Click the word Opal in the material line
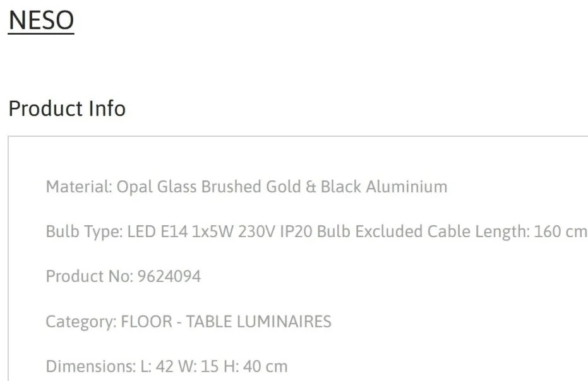The width and height of the screenshot is (588, 381). 135,187
